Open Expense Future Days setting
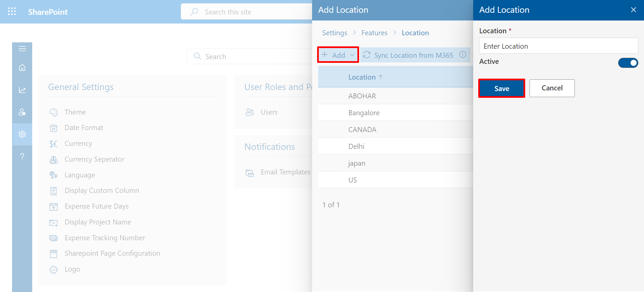This screenshot has width=644, height=292. pos(97,206)
